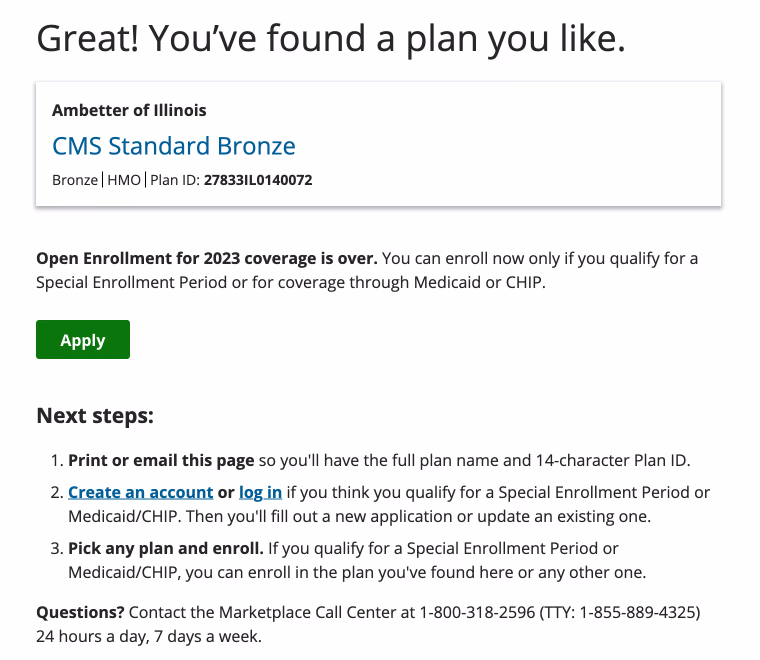This screenshot has width=760, height=660.
Task: Click the "Pick any plan and enroll" text
Action: [x=166, y=548]
